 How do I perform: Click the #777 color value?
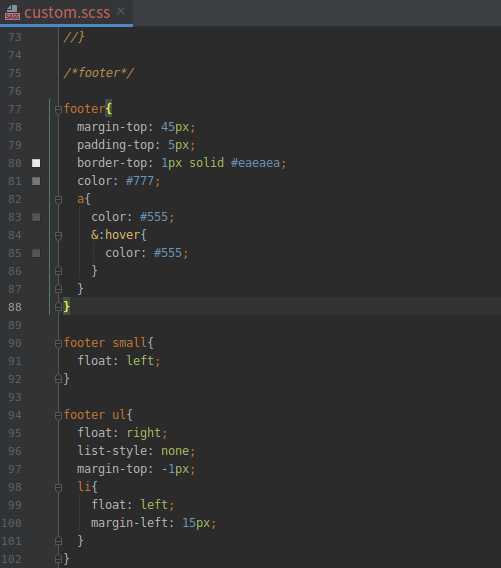point(139,181)
